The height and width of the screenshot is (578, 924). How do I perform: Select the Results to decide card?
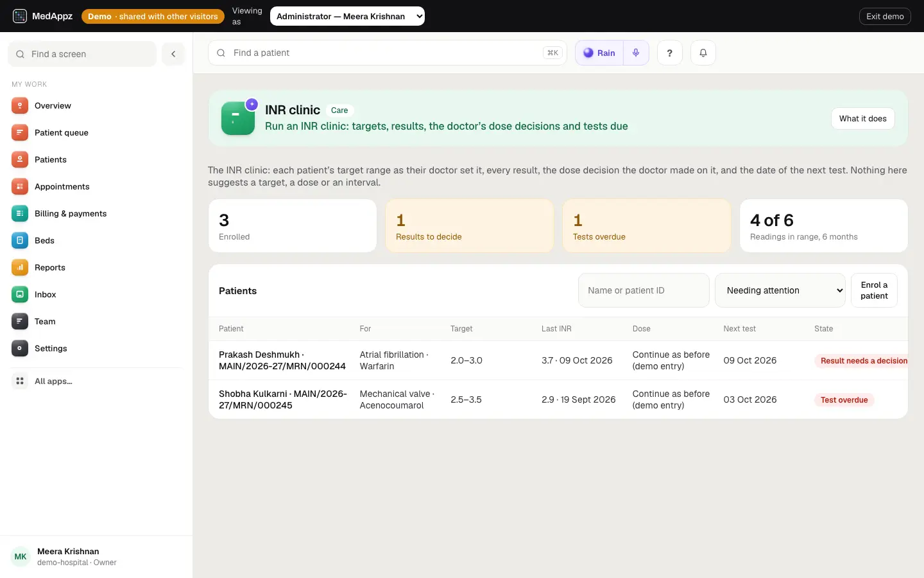(470, 226)
